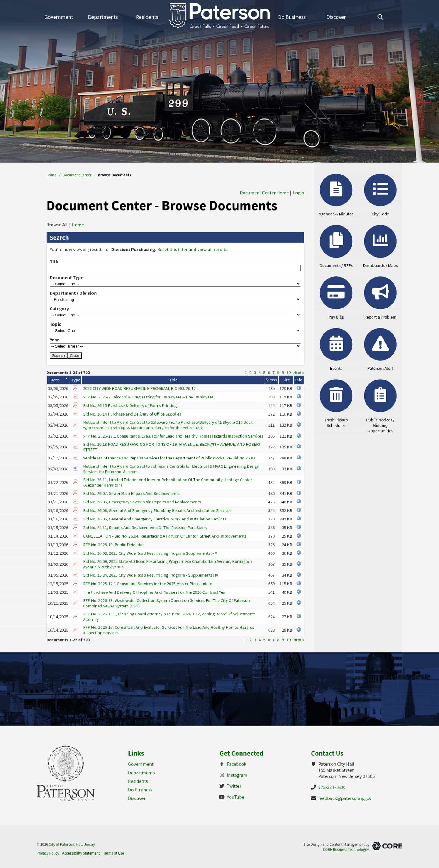The height and width of the screenshot is (868, 439).
Task: Open the Discover menu
Action: coord(336,17)
